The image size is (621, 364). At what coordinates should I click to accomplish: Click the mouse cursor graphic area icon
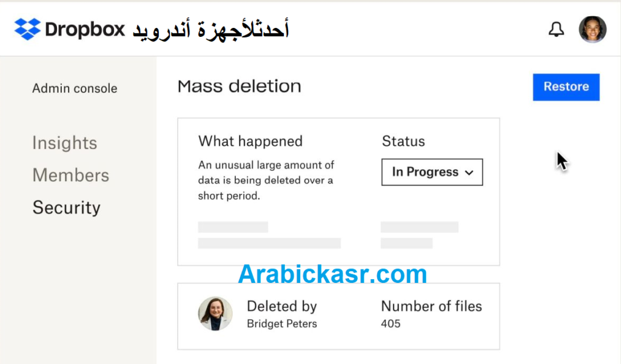561,161
